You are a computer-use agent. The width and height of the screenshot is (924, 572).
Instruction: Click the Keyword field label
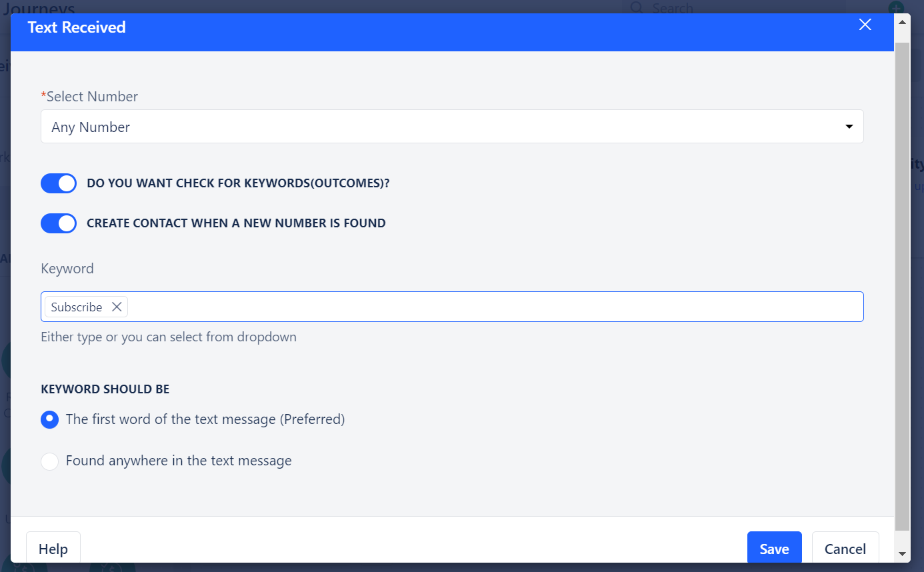pos(67,269)
